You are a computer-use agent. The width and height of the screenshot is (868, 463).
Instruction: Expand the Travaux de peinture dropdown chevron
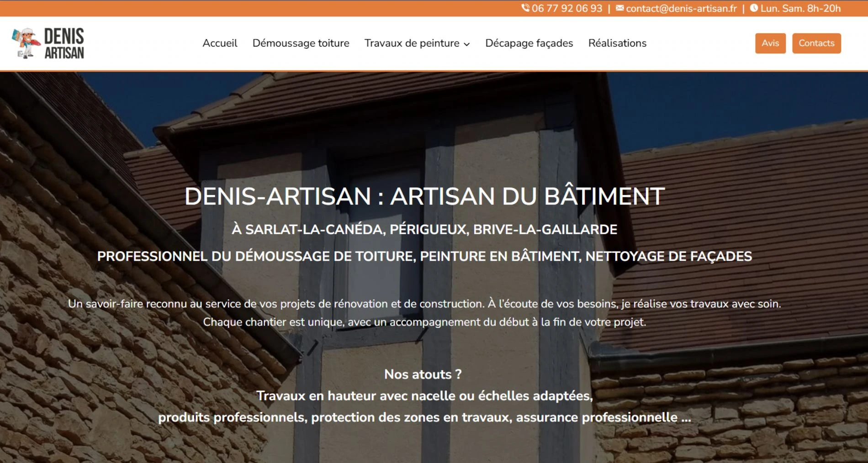tap(467, 45)
